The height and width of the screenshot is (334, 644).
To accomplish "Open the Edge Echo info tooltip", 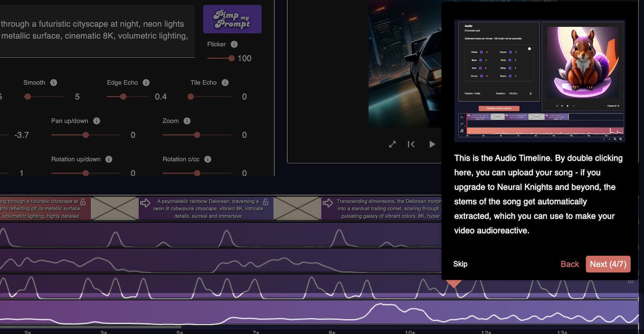I will (x=146, y=82).
